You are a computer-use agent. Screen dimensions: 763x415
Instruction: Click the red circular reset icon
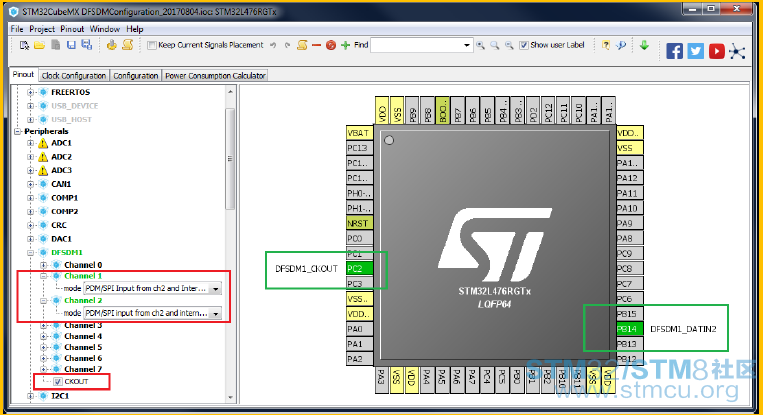[331, 45]
